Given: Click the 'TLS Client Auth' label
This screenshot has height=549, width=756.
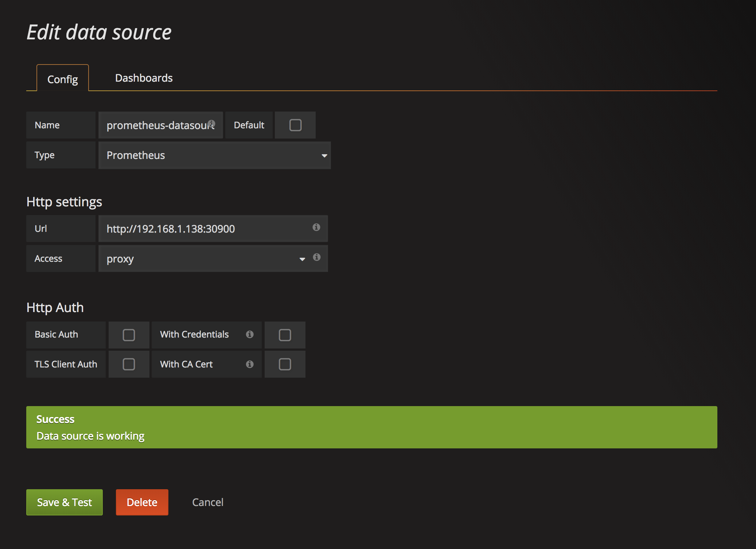Looking at the screenshot, I should click(66, 364).
